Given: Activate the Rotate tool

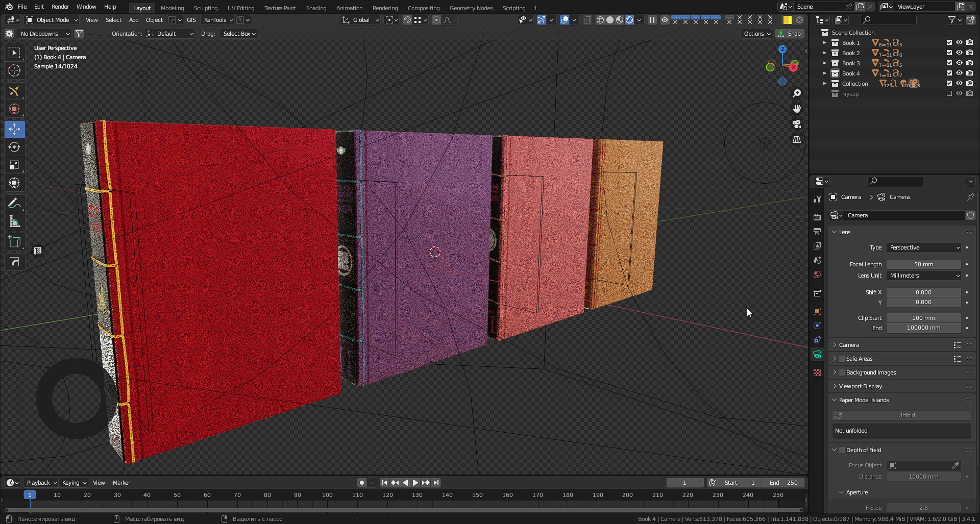Looking at the screenshot, I should pyautogui.click(x=14, y=147).
